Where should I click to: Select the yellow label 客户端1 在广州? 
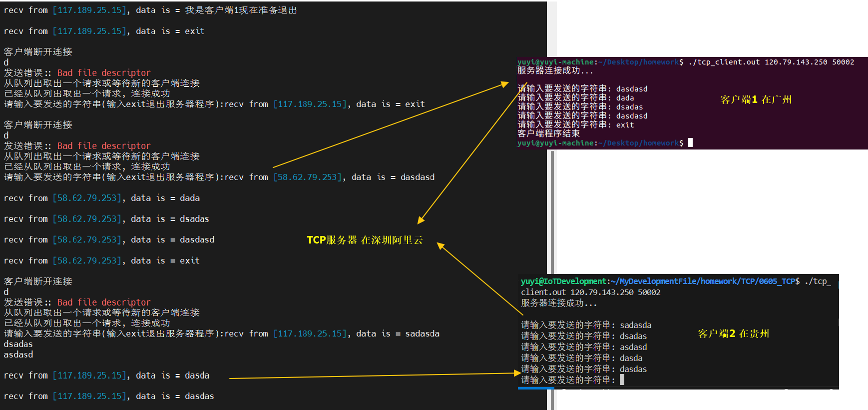point(756,99)
